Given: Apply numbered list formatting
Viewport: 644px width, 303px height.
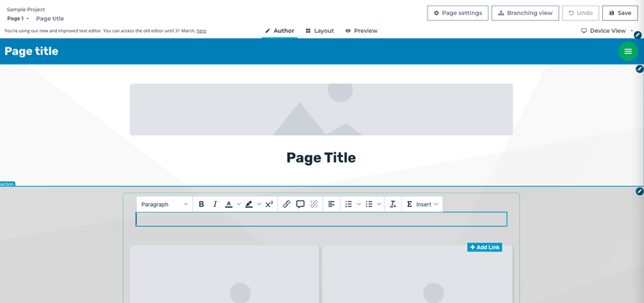Looking at the screenshot, I should pos(349,204).
